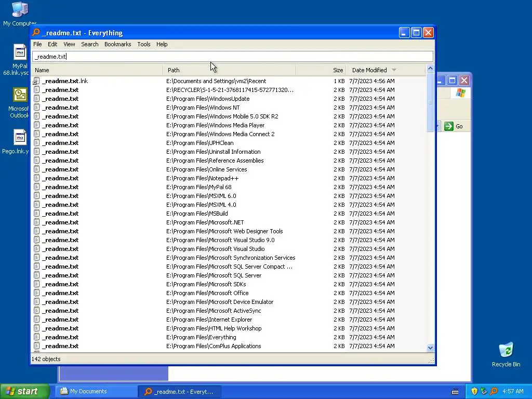Select file icon in Online Services row

36,169
